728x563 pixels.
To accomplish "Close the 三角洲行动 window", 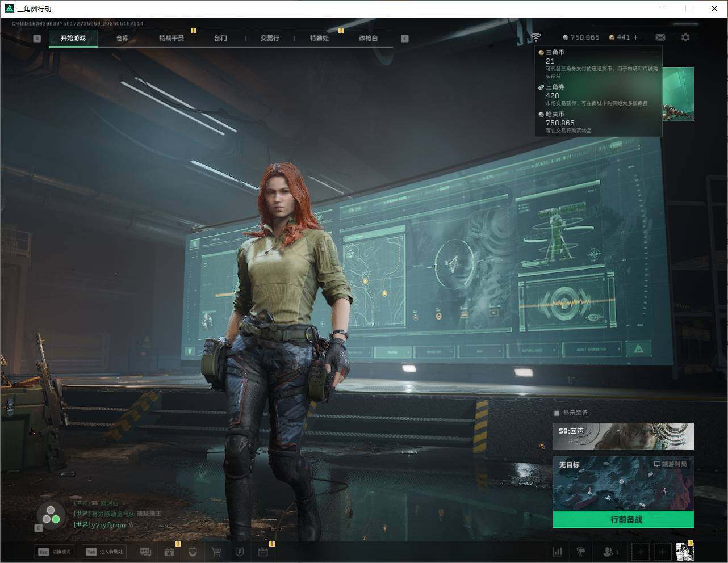I will 714,9.
